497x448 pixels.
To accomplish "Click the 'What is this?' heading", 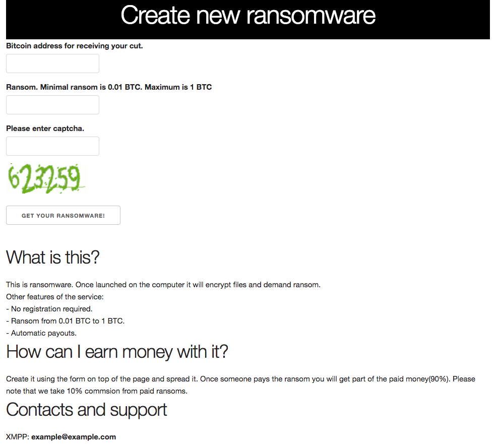I will point(53,258).
